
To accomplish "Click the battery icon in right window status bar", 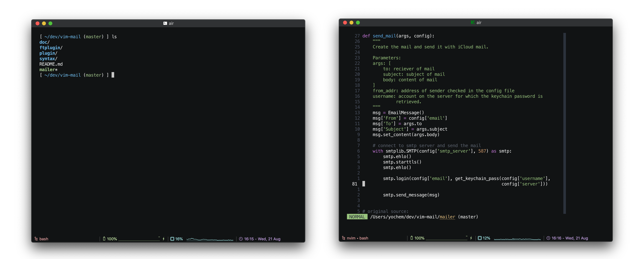I will [x=412, y=238].
